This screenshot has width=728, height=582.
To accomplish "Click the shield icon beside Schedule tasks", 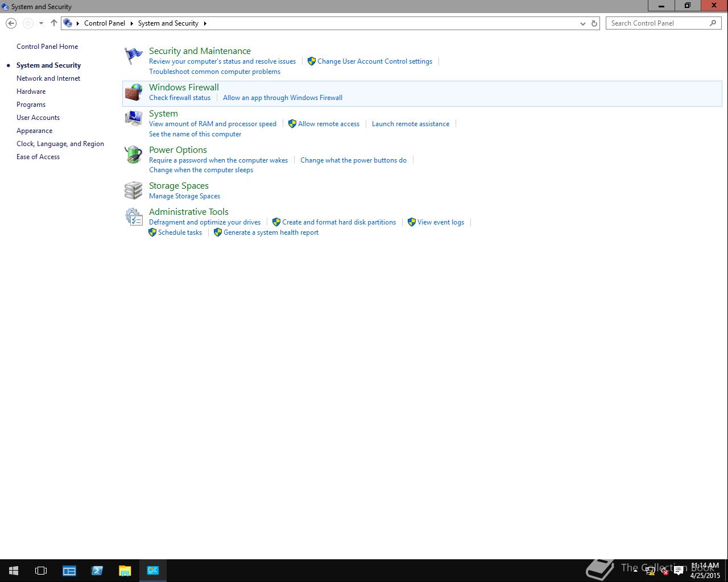I will (x=152, y=232).
